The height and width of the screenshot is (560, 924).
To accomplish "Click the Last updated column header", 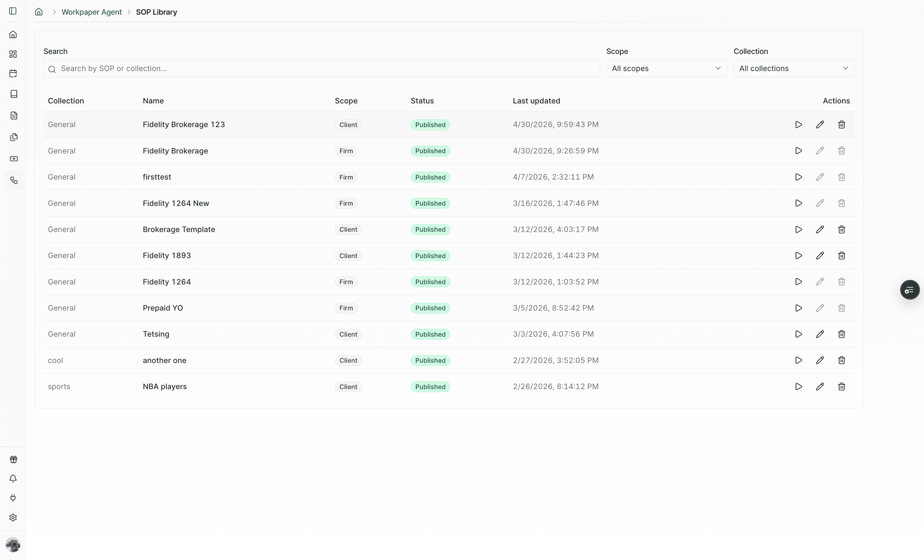I will click(536, 100).
